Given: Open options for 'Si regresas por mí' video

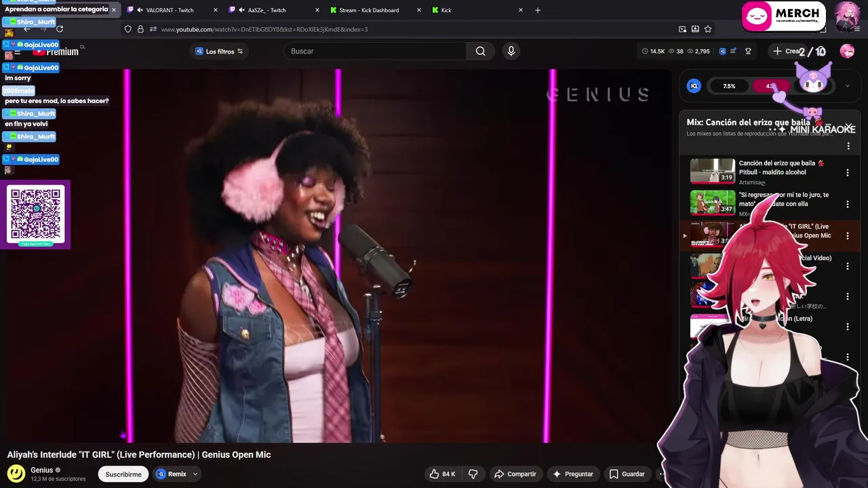Looking at the screenshot, I should pyautogui.click(x=848, y=204).
